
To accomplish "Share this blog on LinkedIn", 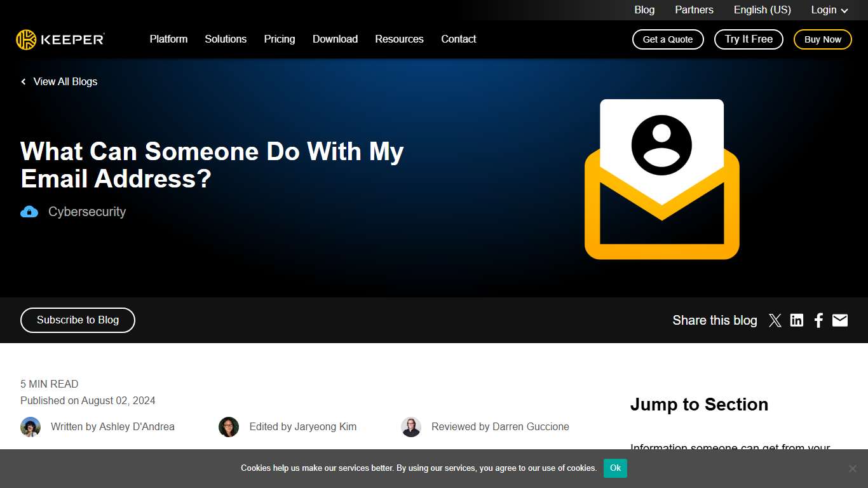I will [x=796, y=320].
